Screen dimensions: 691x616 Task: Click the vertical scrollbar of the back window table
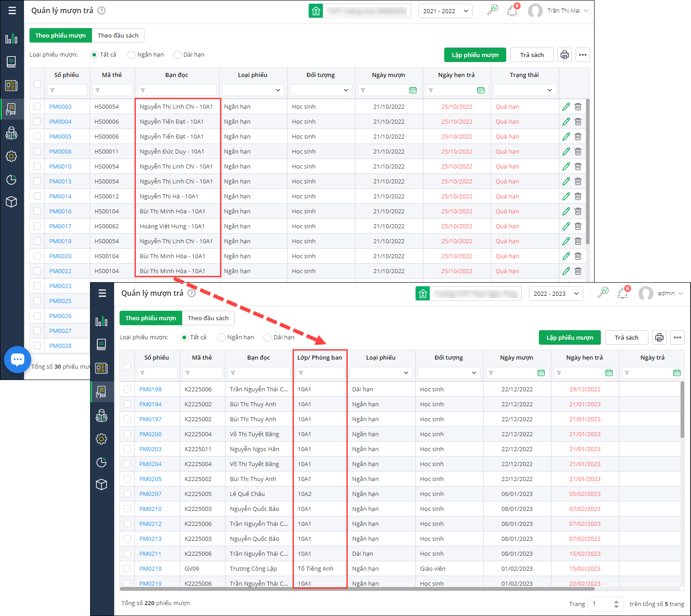pyautogui.click(x=588, y=171)
